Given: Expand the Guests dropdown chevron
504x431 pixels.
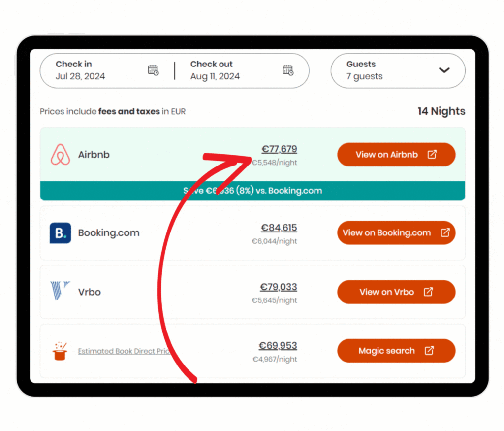Looking at the screenshot, I should tap(444, 70).
